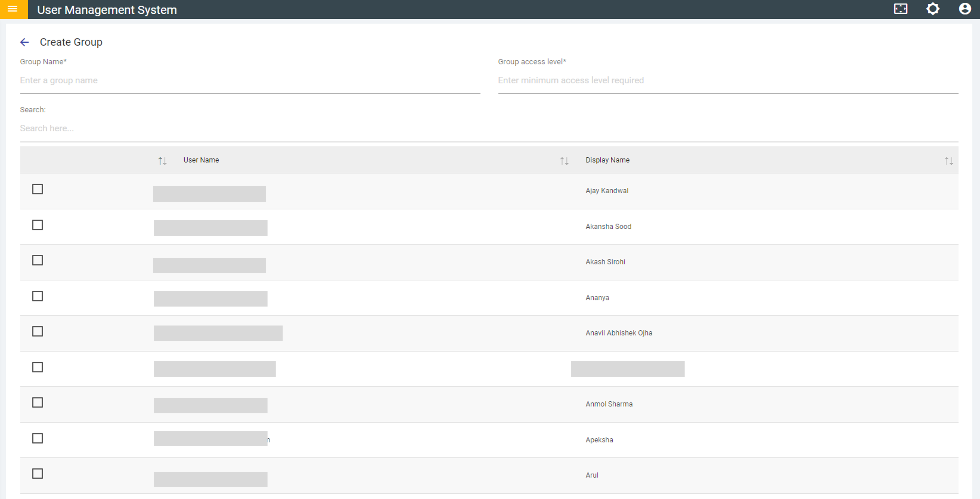Go back using the Create Group arrow
Image resolution: width=980 pixels, height=499 pixels.
point(24,42)
